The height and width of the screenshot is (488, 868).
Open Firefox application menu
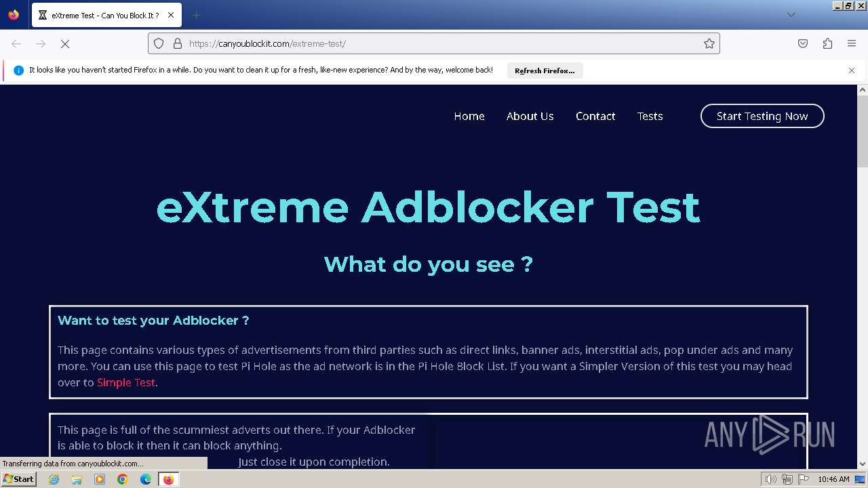(x=852, y=43)
